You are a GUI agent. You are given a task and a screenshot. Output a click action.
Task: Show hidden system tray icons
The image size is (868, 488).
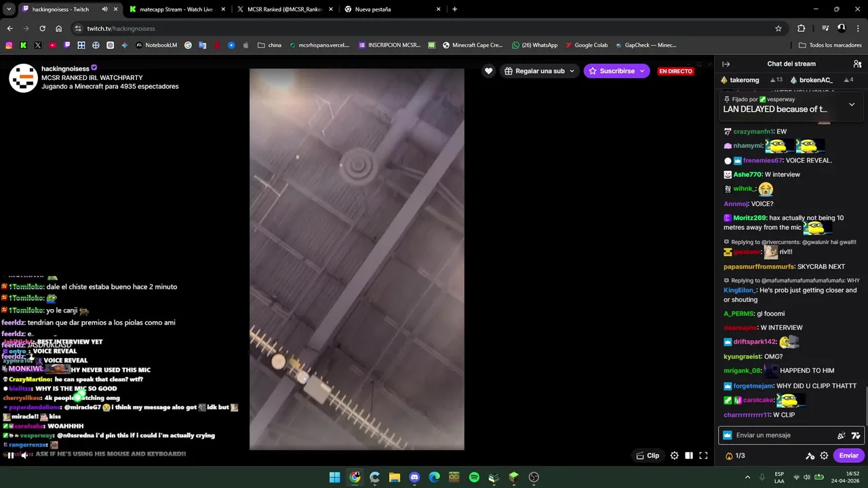tap(747, 477)
